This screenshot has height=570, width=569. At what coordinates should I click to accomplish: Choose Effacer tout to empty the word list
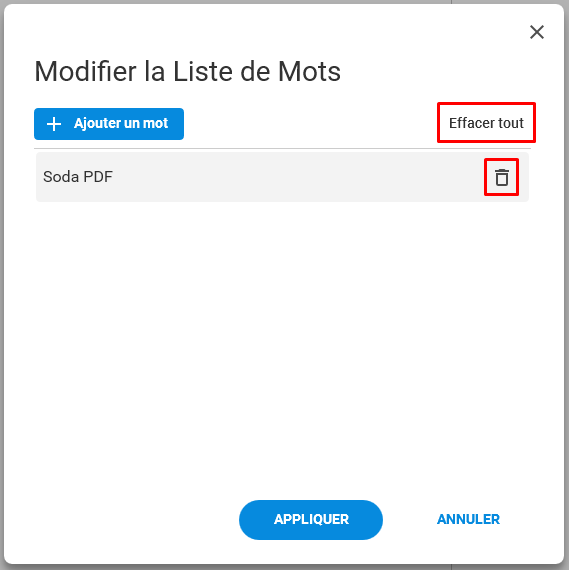[486, 123]
